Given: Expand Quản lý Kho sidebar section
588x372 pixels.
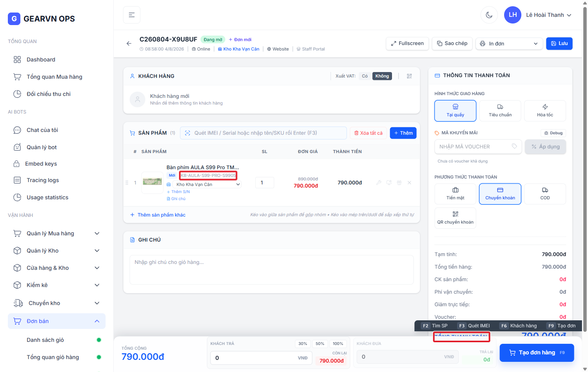Looking at the screenshot, I should pyautogui.click(x=56, y=251).
